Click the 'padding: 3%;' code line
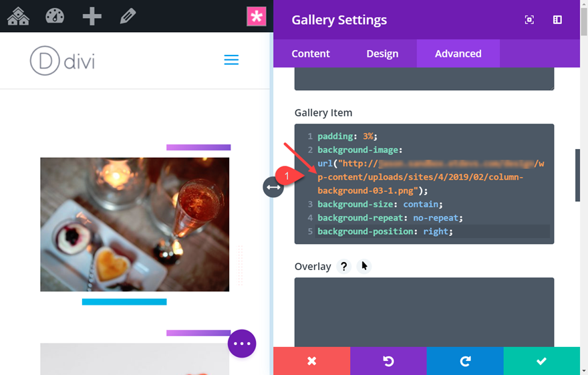588x375 pixels. click(x=347, y=136)
